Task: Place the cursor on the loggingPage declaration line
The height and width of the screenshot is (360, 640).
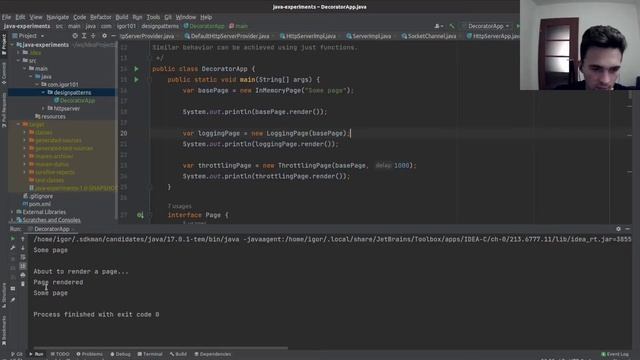Action: pos(266,133)
